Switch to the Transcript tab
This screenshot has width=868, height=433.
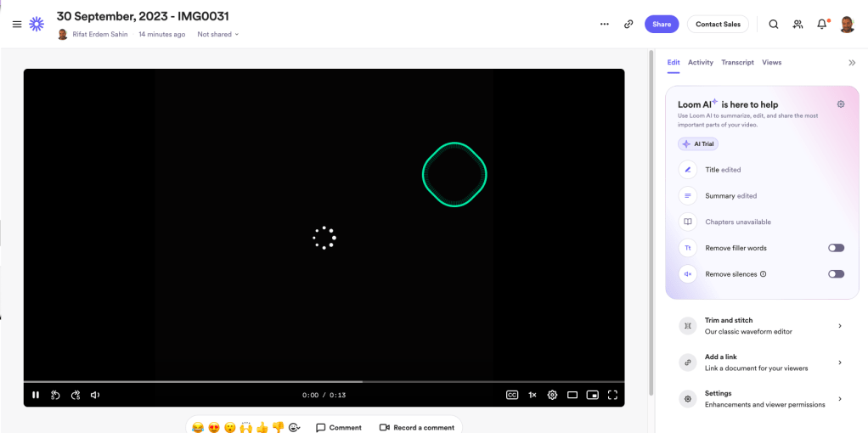point(737,63)
